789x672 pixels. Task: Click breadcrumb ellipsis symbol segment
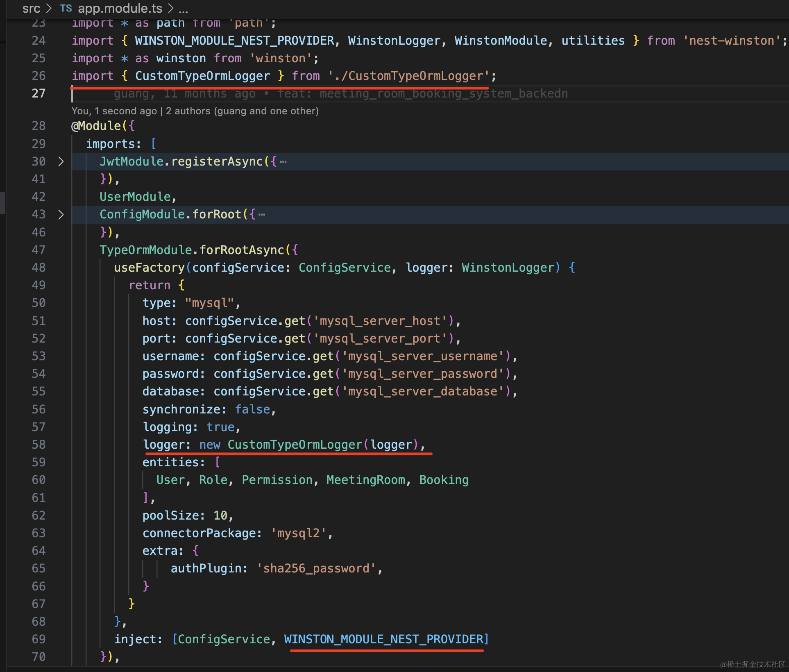[x=183, y=9]
